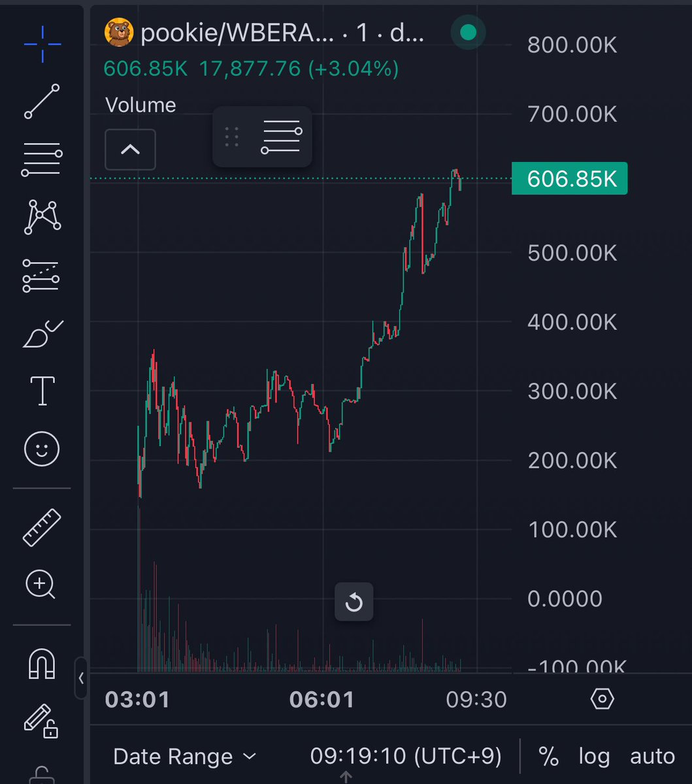Toggle the lock all drawings icon

point(42,775)
